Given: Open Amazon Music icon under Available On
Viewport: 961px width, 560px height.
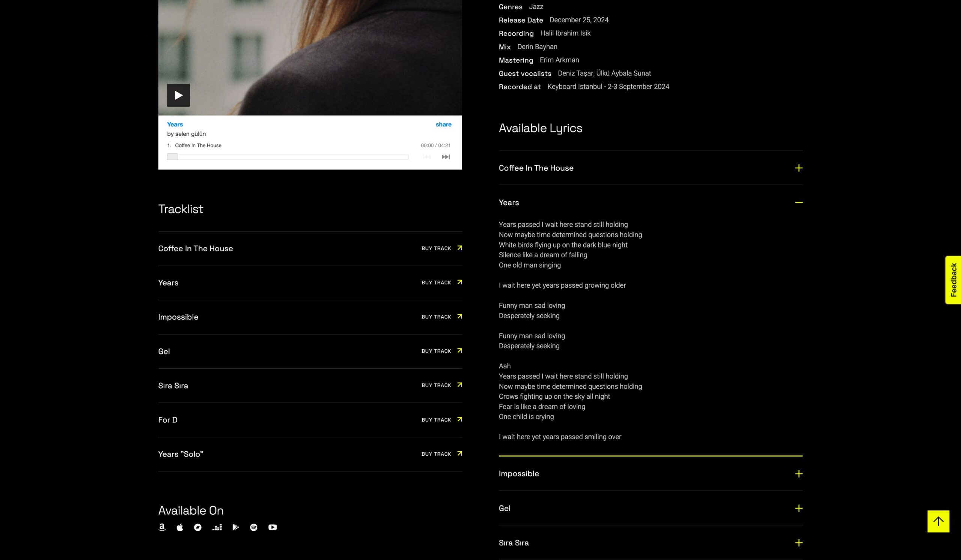Looking at the screenshot, I should (162, 527).
